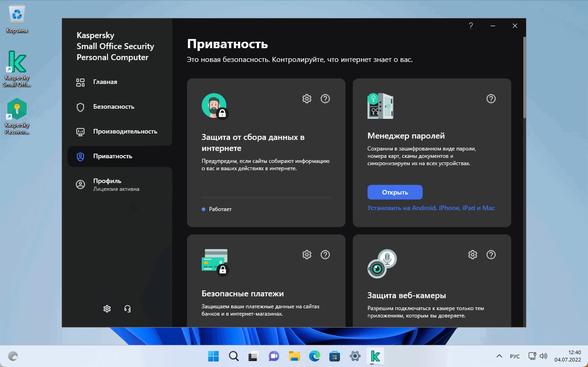
Task: Open Windows Settings from taskbar
Action: coord(355,356)
